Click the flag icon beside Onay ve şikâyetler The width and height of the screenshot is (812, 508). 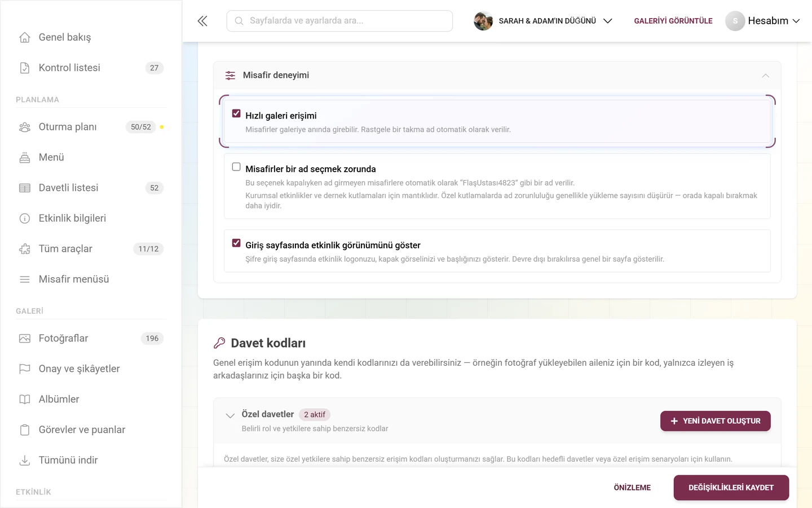[25, 369]
